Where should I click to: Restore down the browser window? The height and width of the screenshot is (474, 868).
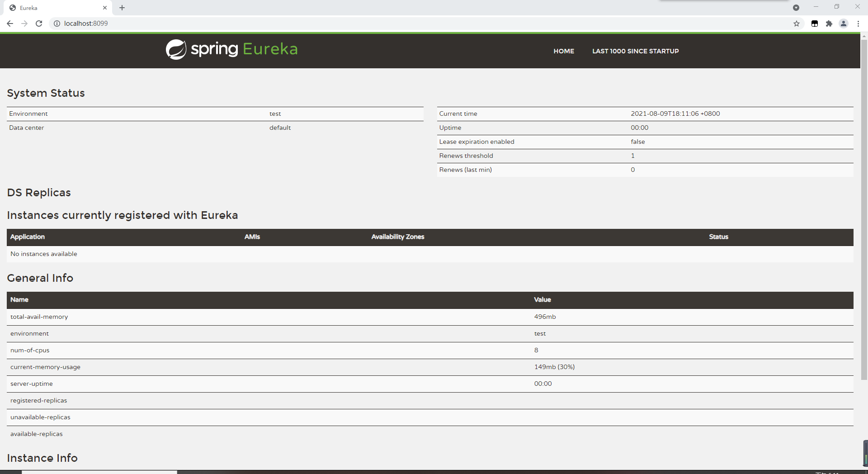coord(837,7)
